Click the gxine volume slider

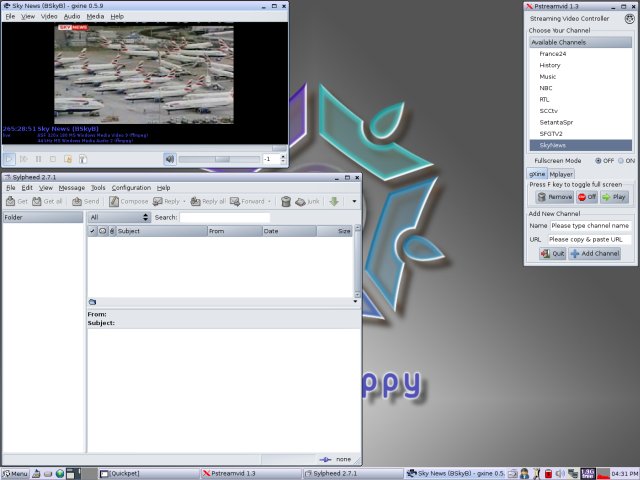pyautogui.click(x=219, y=159)
